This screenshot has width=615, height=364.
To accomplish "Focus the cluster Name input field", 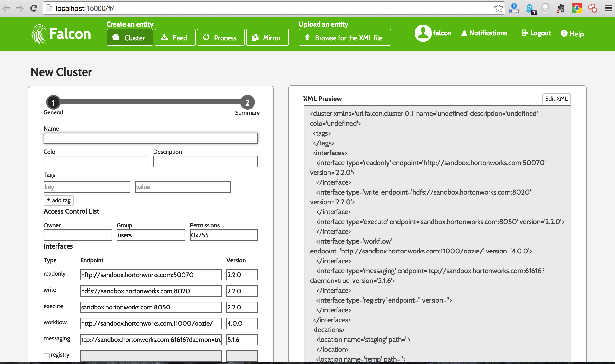I will tap(151, 138).
